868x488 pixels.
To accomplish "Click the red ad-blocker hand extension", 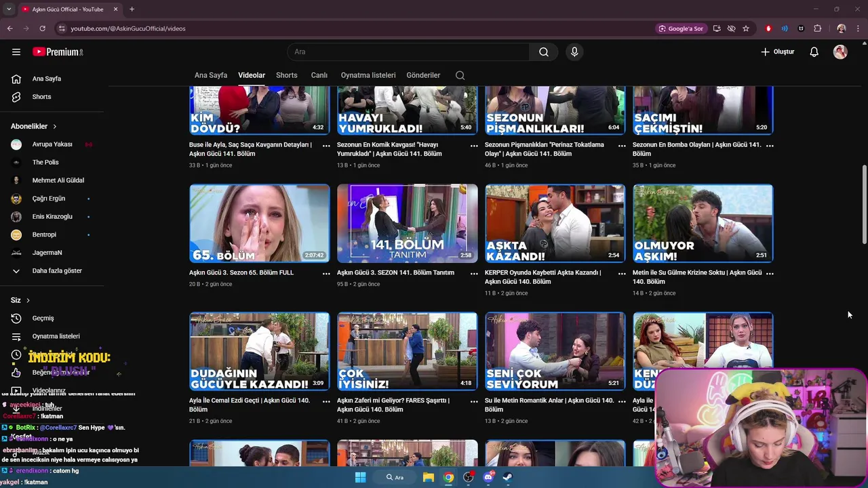I will 768,28.
